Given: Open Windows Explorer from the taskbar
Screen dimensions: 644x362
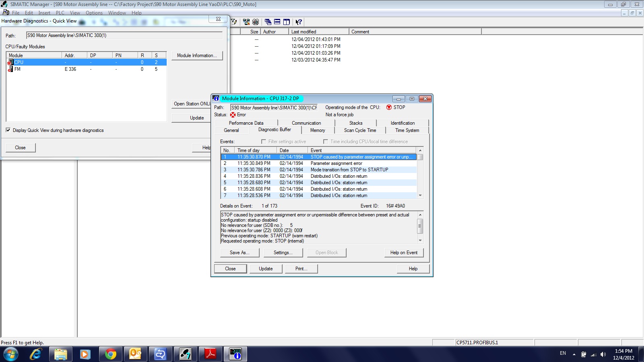Looking at the screenshot, I should 61,354.
